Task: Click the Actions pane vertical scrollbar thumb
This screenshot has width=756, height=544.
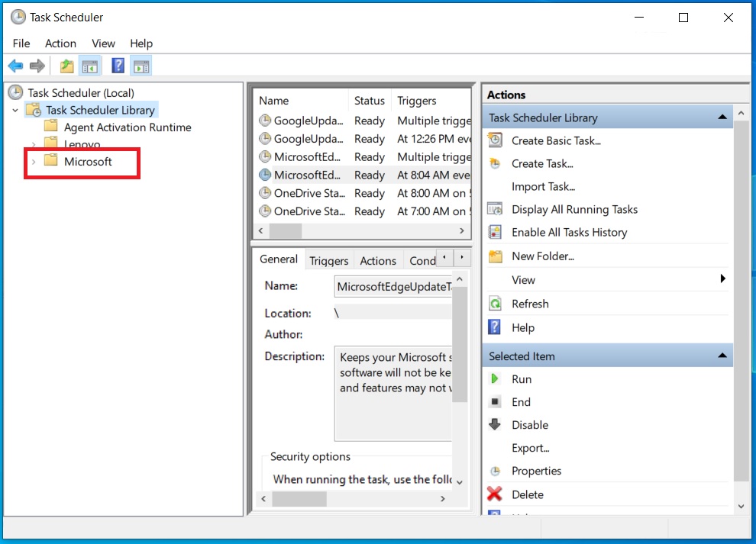Action: 741,301
